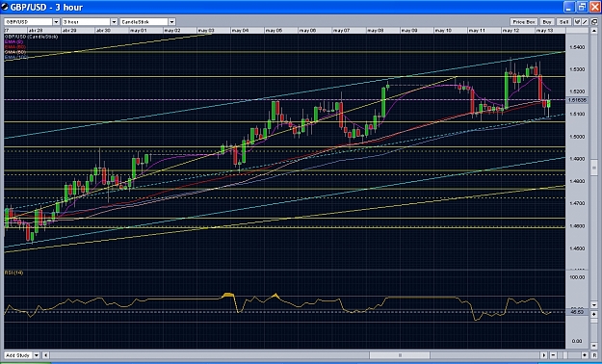Click the Price Box button
The image size is (602, 364).
pos(524,22)
